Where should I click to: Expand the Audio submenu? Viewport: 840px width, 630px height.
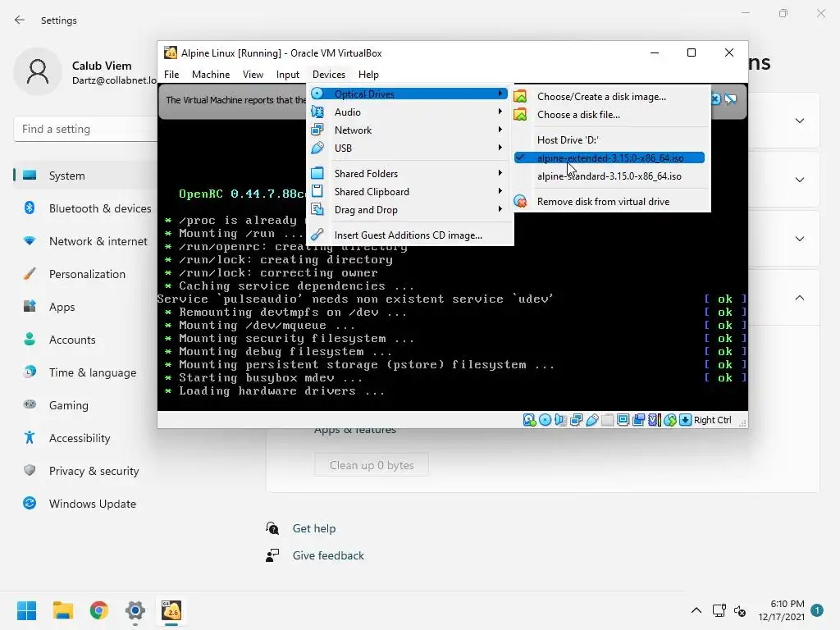(x=500, y=112)
